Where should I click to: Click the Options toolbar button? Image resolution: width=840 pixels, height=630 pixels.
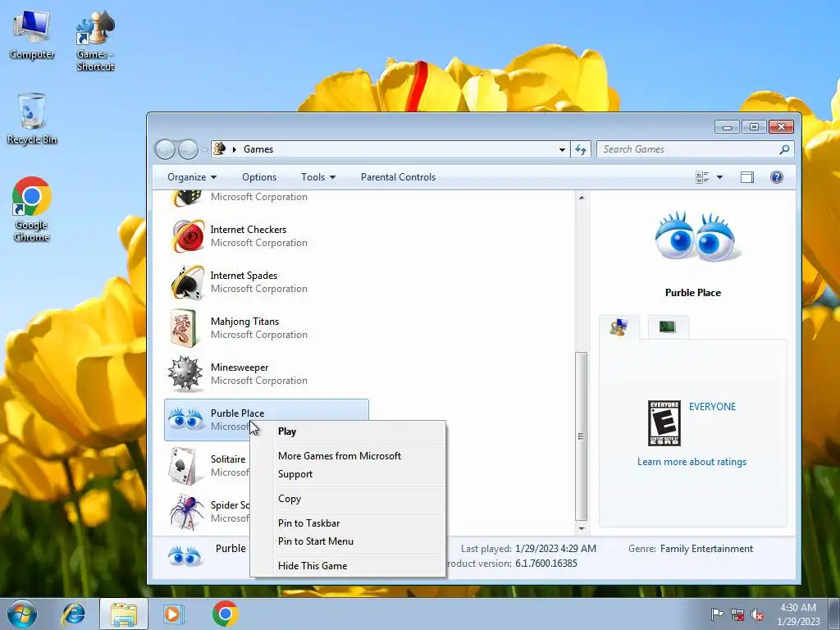pos(259,177)
